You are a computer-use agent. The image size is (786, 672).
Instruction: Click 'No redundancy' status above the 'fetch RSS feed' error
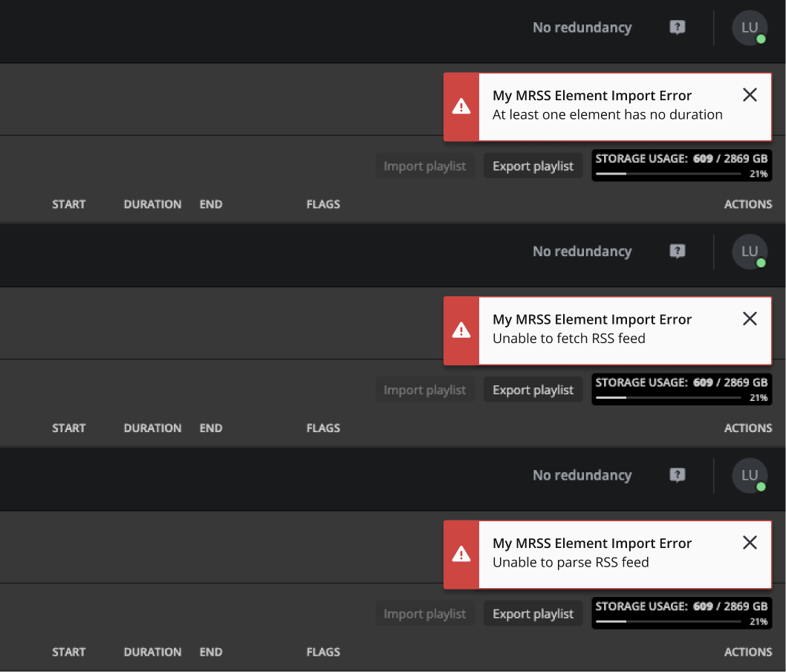(582, 252)
